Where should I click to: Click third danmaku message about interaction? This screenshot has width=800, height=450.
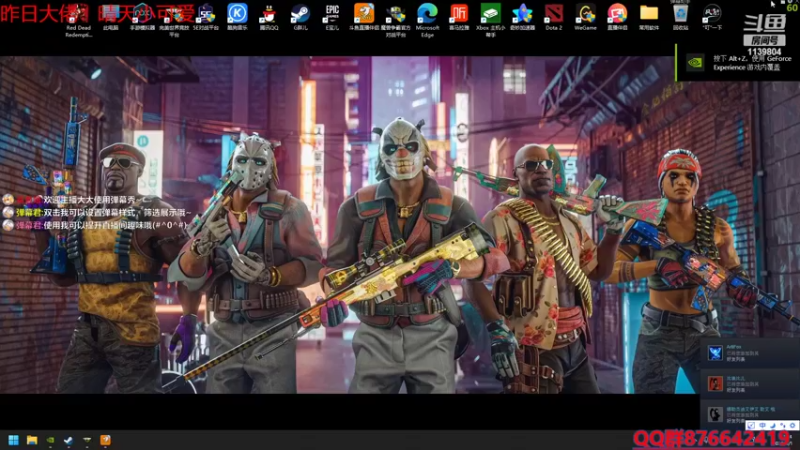click(x=95, y=225)
